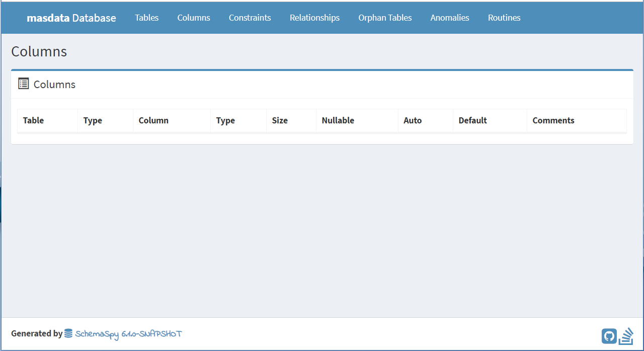Sort by the Auto header
The height and width of the screenshot is (351, 644).
pos(413,120)
